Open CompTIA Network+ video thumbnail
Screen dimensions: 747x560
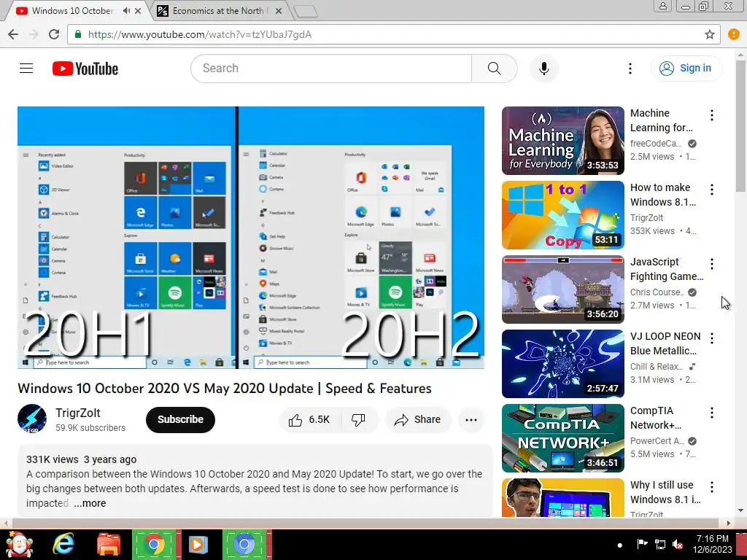click(562, 437)
